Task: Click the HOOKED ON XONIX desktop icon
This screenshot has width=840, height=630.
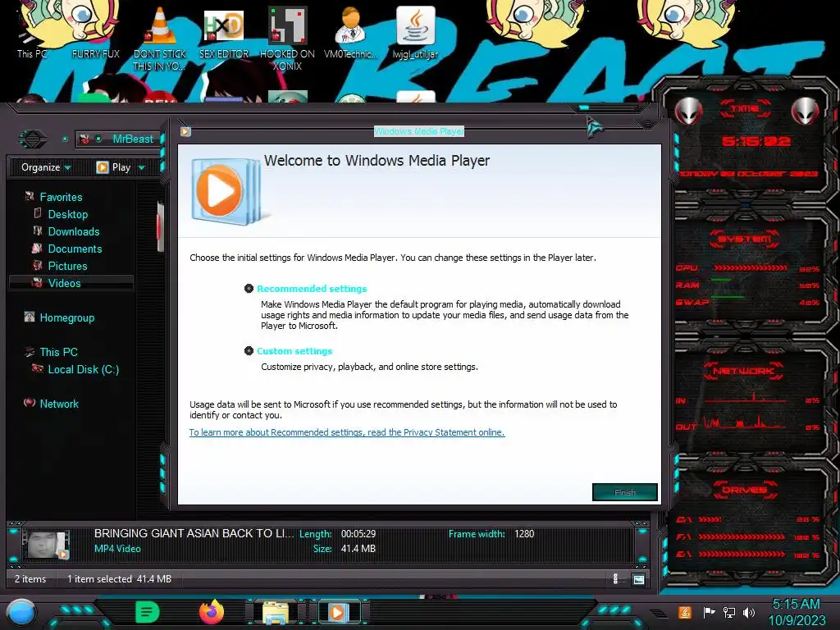Action: point(288,25)
